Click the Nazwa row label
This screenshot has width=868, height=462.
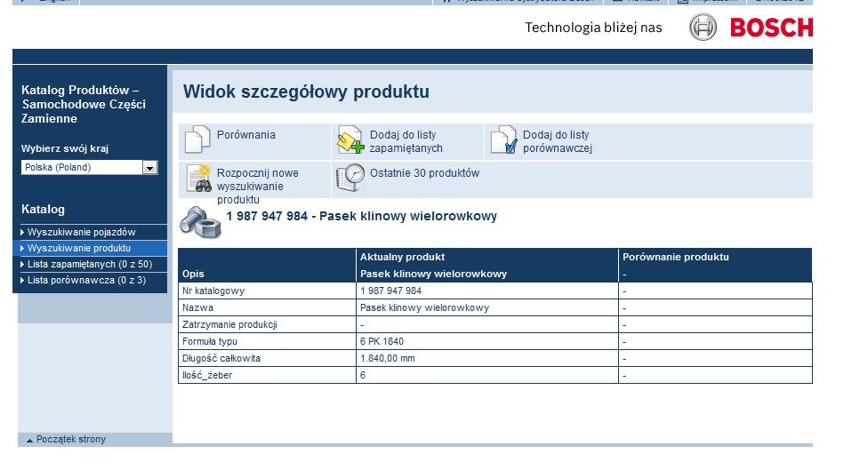pos(197,308)
